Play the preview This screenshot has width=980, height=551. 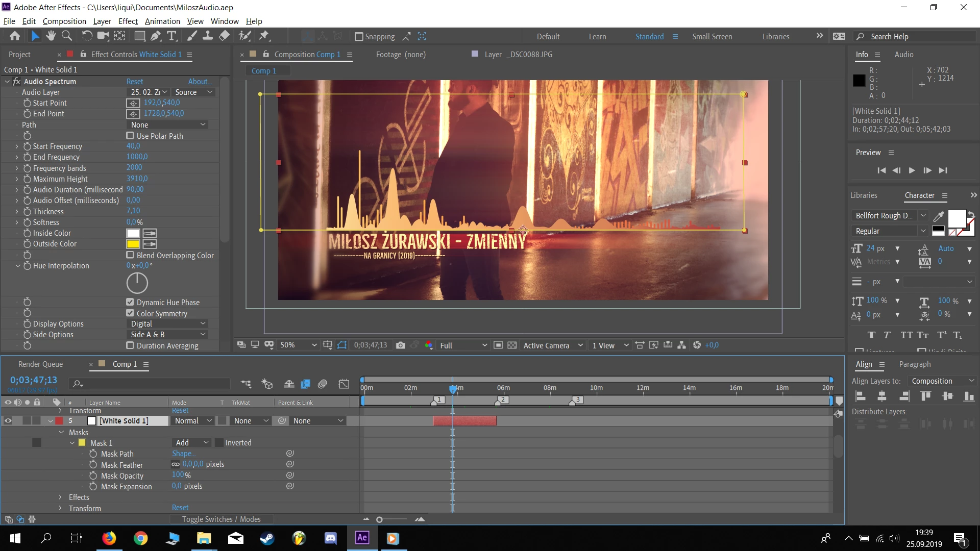coord(912,170)
